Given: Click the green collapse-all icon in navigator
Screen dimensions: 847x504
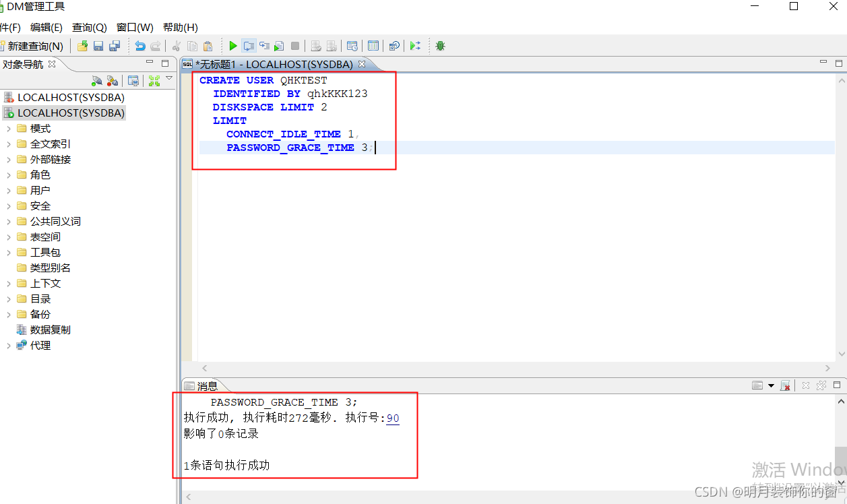Looking at the screenshot, I should point(154,81).
